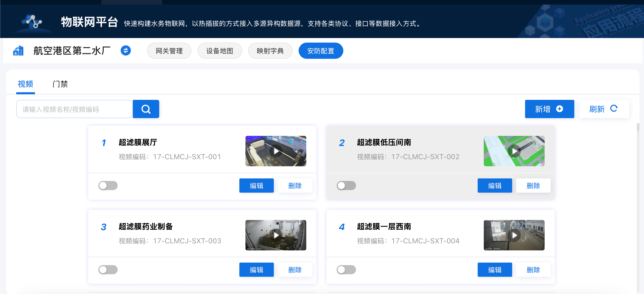Screen dimensions: 644x294
Task: Click the plus icon inside 新增 button
Action: click(560, 108)
